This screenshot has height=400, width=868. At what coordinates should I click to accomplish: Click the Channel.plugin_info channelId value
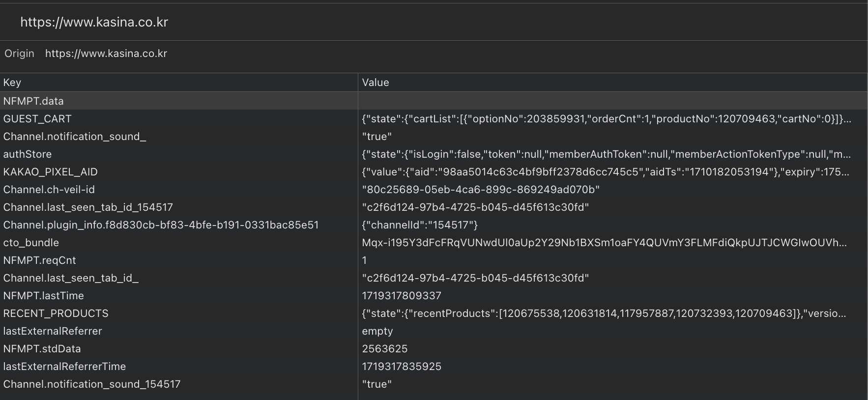pos(420,225)
